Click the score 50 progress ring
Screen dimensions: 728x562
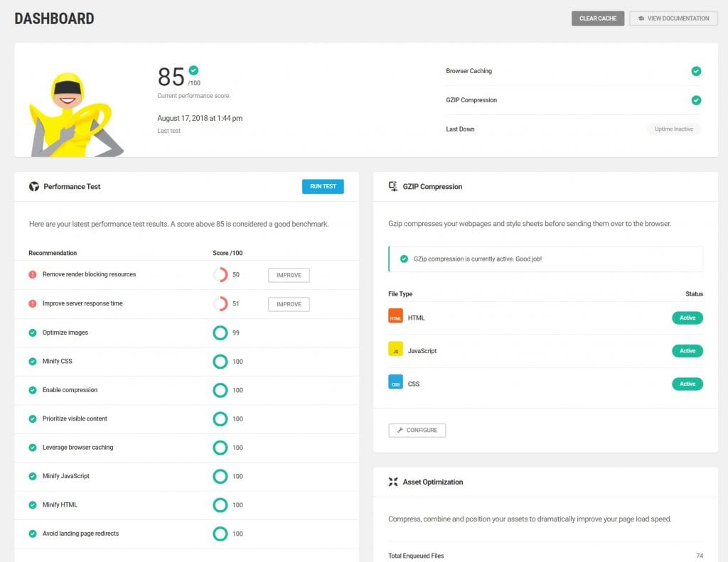(220, 274)
